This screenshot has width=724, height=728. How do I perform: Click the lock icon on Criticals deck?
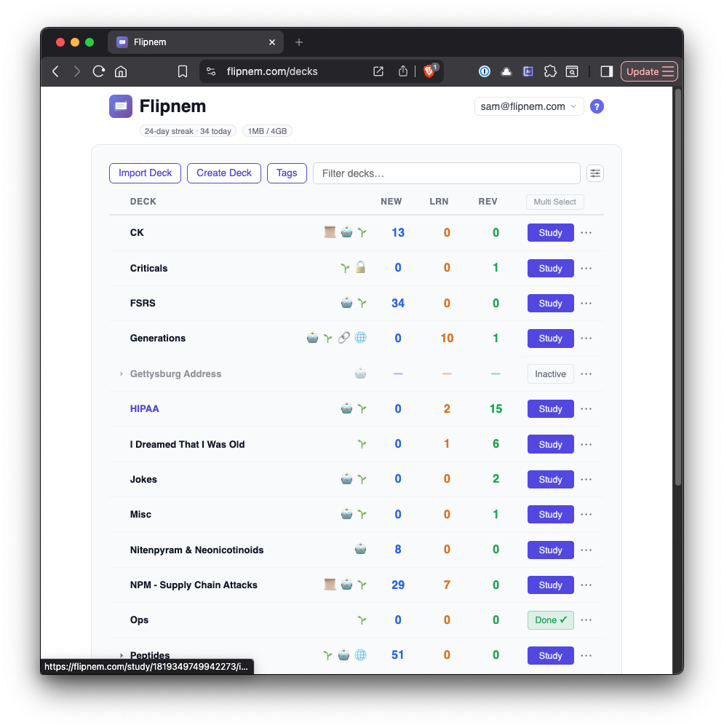pyautogui.click(x=360, y=268)
